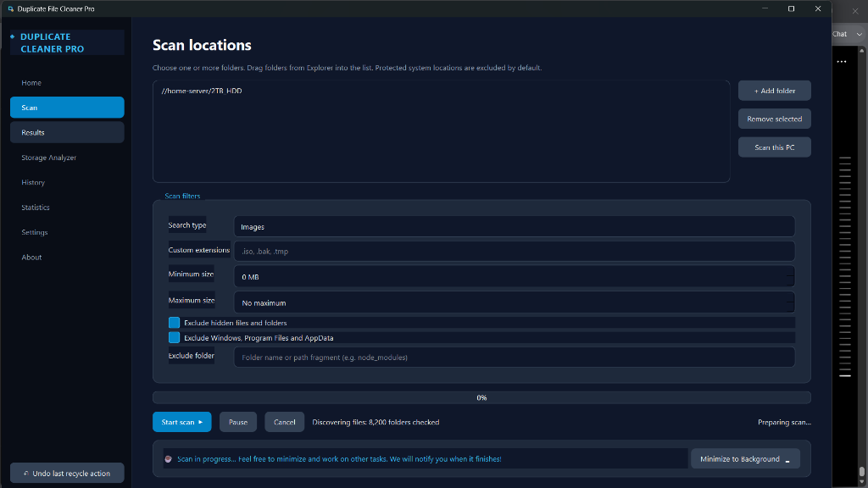The height and width of the screenshot is (488, 868).
Task: Click the Scan filters heading
Action: click(182, 196)
